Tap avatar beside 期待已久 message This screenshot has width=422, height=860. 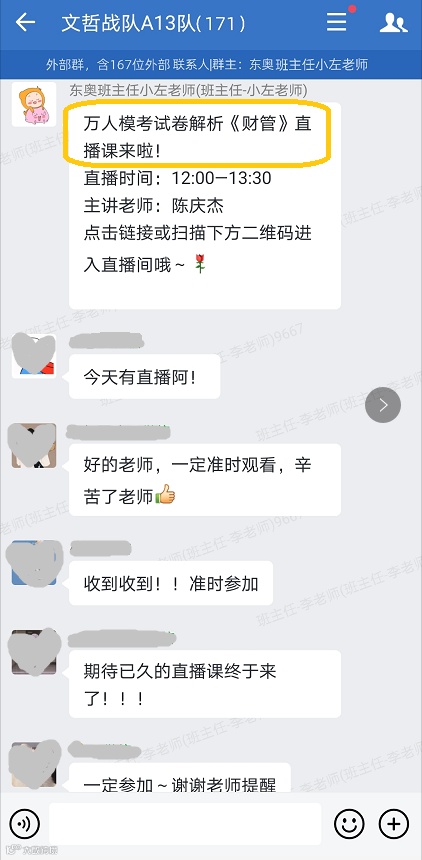(x=34, y=652)
